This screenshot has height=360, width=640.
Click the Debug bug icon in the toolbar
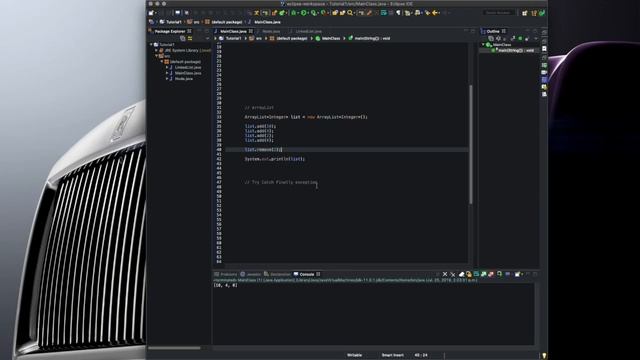pos(293,13)
